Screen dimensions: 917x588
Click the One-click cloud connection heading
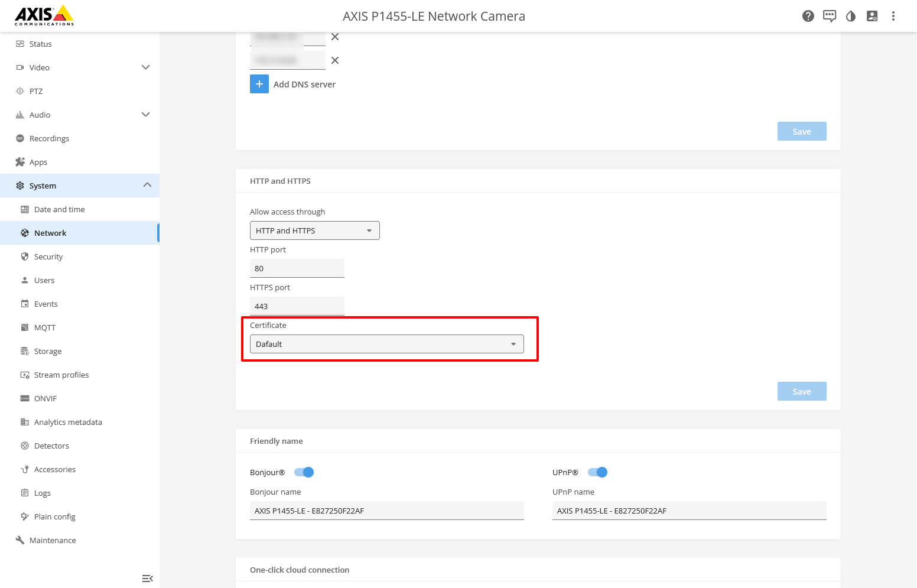point(300,570)
